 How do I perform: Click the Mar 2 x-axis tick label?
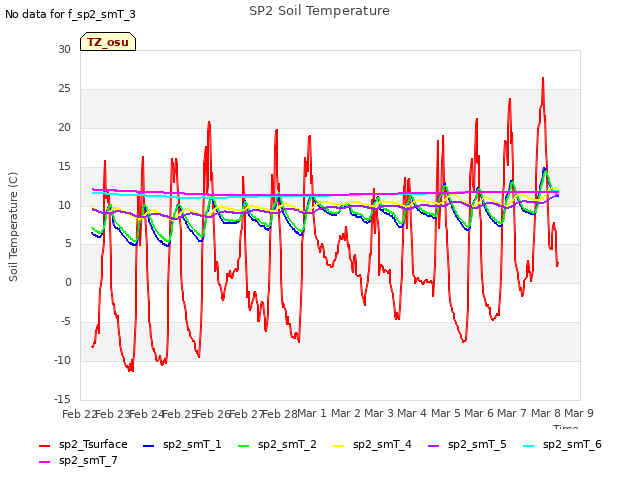(345, 413)
